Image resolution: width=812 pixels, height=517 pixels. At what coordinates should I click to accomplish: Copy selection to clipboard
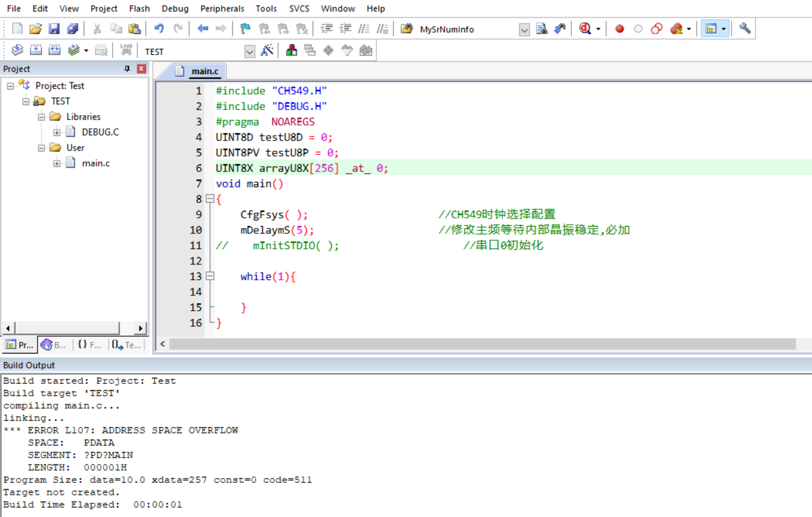click(116, 29)
